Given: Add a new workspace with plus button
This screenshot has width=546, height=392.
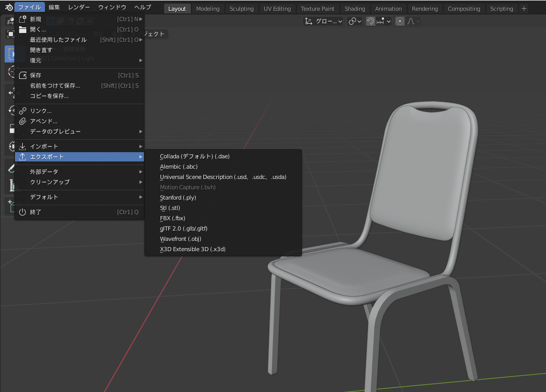Looking at the screenshot, I should pyautogui.click(x=524, y=9).
